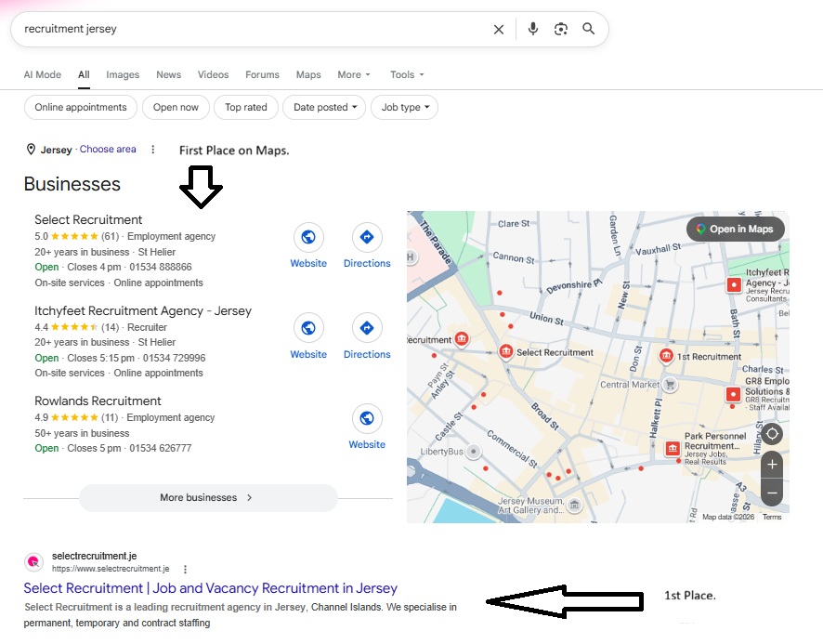
Task: Click the Select Recruitment pin on the map
Action: coord(505,351)
